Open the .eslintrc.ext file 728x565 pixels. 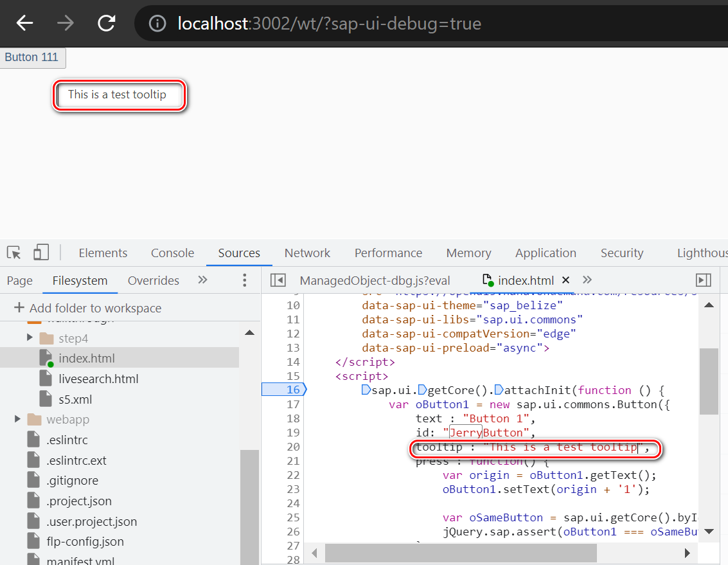pyautogui.click(x=76, y=460)
